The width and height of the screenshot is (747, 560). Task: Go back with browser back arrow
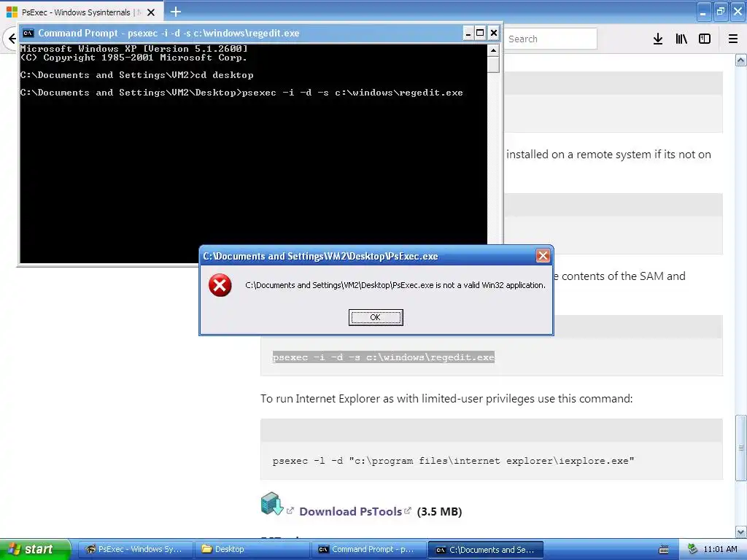pyautogui.click(x=12, y=39)
